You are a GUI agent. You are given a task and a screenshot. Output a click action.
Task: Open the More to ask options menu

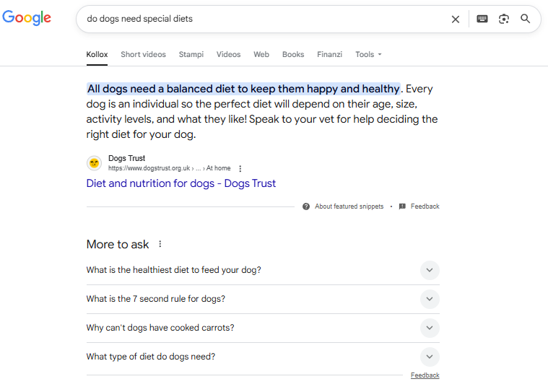tap(160, 244)
